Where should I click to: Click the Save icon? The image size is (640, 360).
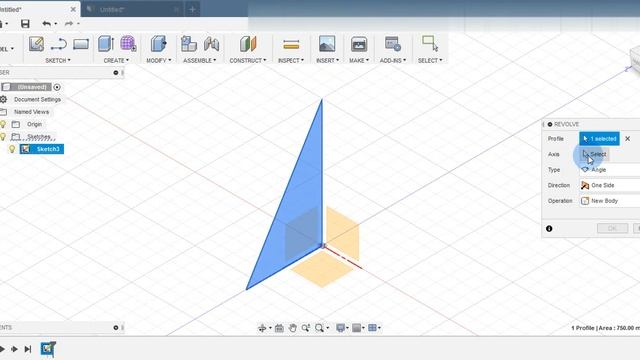[x=25, y=24]
